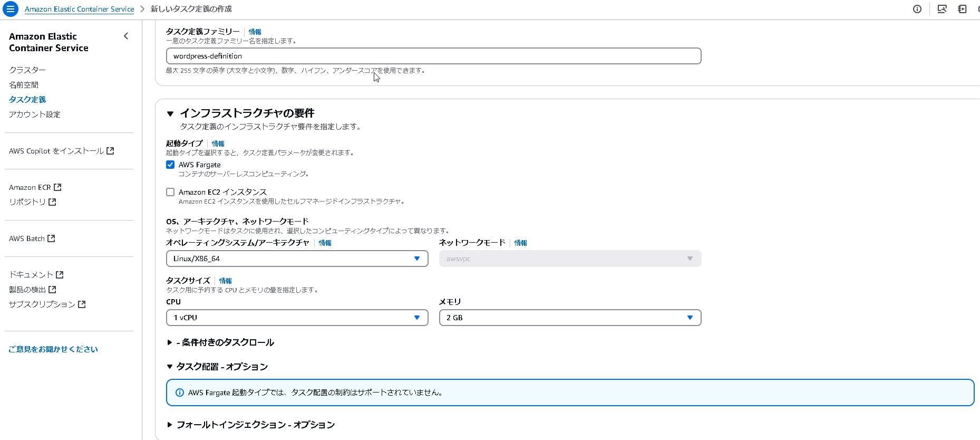980x440 pixels.
Task: Click 情報 link next to ネットワークモード
Action: pyautogui.click(x=521, y=243)
